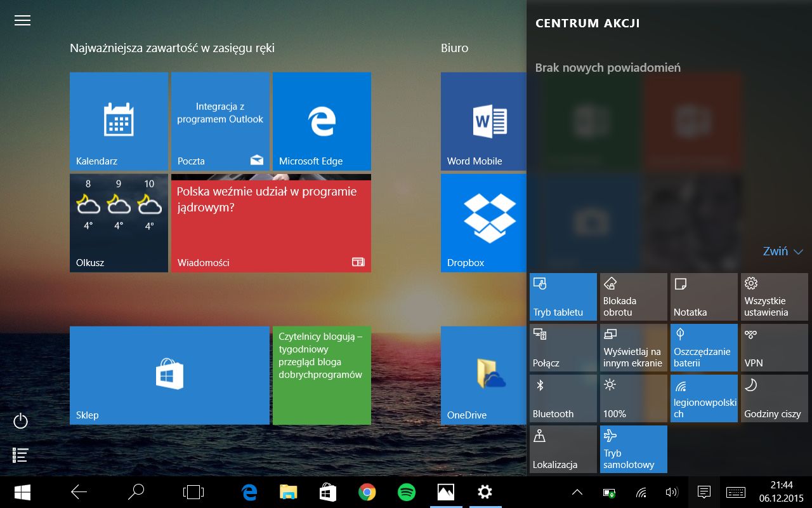Open File Explorer from the taskbar

click(289, 492)
